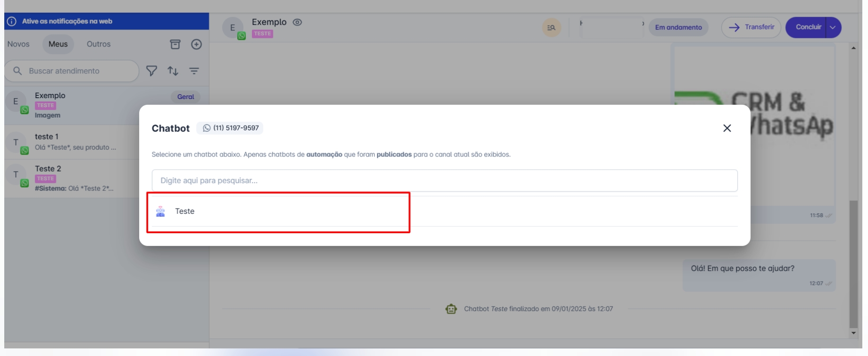Click the info icon in notification banner
Image resolution: width=868 pixels, height=356 pixels.
(x=12, y=21)
